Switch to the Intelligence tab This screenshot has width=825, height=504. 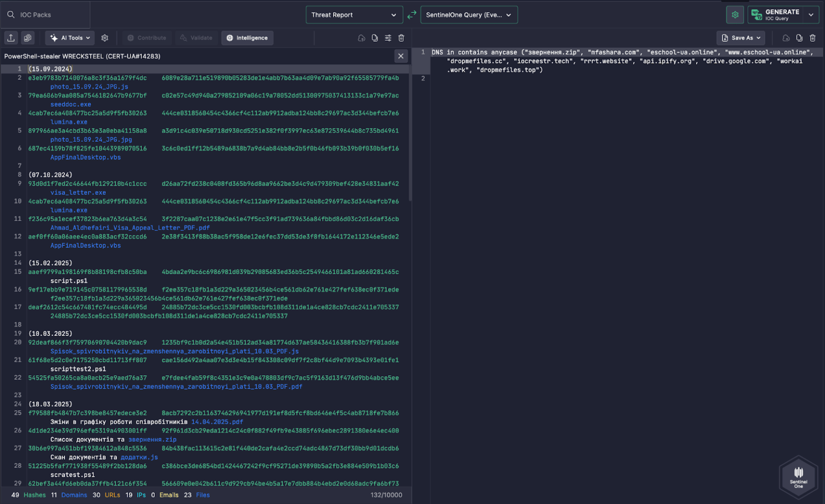point(247,38)
